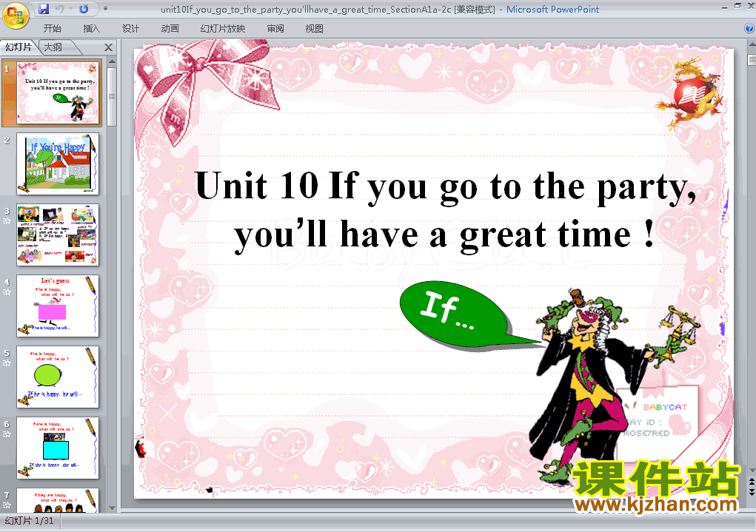Minimize the PowerPoint window

[x=725, y=7]
